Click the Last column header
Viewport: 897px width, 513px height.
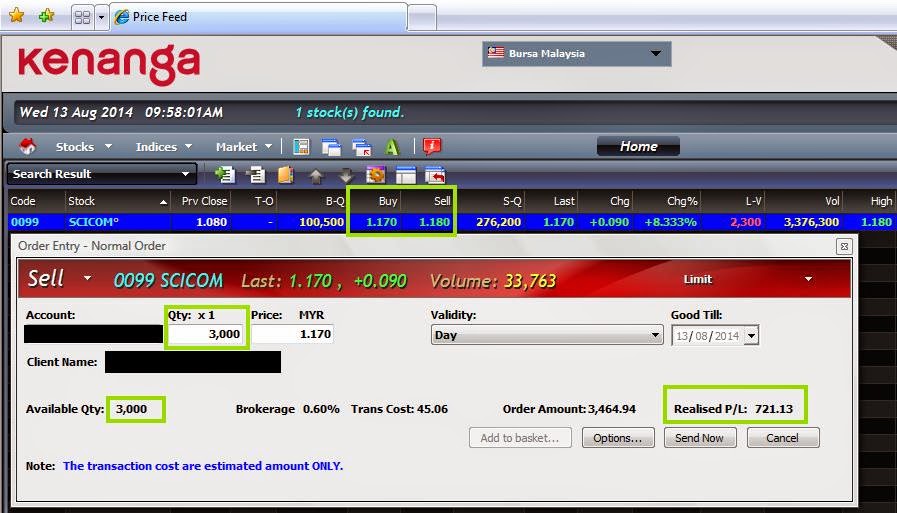pos(553,201)
